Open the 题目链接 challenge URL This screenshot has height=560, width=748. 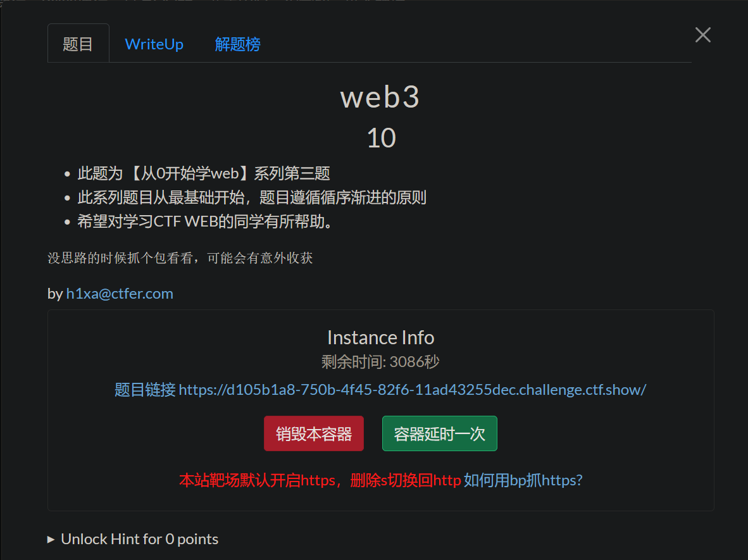[380, 390]
